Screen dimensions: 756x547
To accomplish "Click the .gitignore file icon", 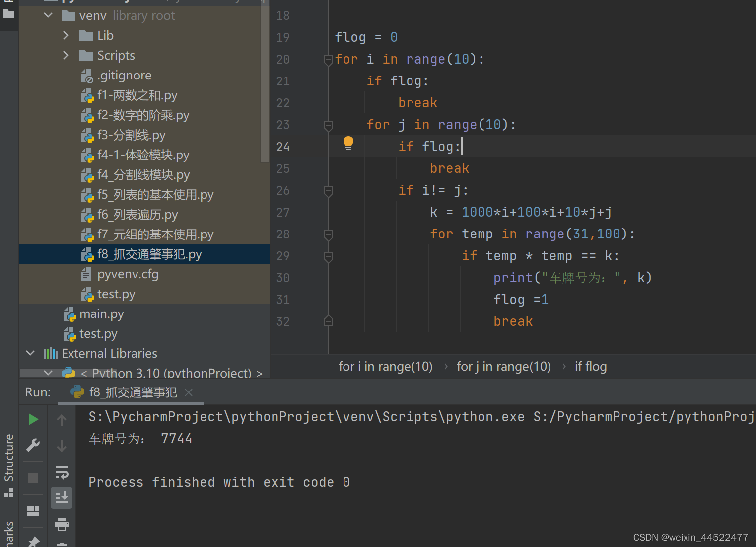I will tap(87, 76).
